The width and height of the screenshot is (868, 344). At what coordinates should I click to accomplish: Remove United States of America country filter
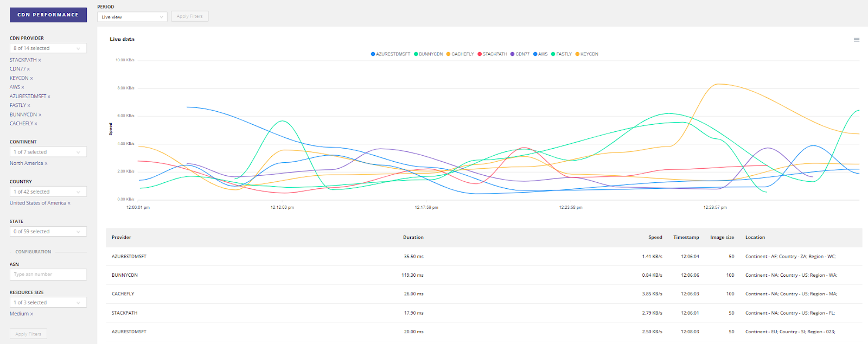tap(69, 203)
